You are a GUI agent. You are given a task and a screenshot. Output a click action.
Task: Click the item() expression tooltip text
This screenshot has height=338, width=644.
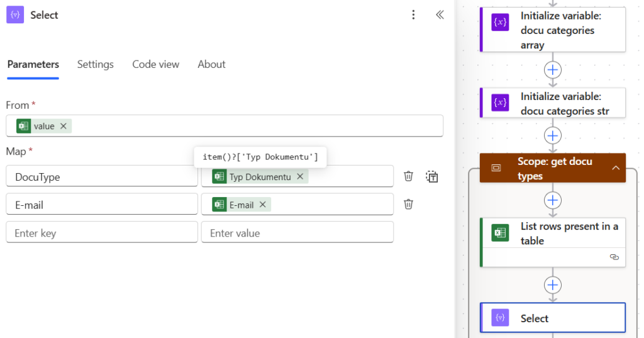(260, 157)
